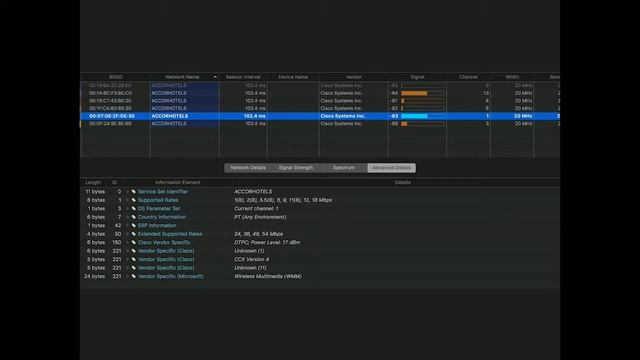Click the Extended Supported Rates label
640x360 pixels.
[170, 234]
